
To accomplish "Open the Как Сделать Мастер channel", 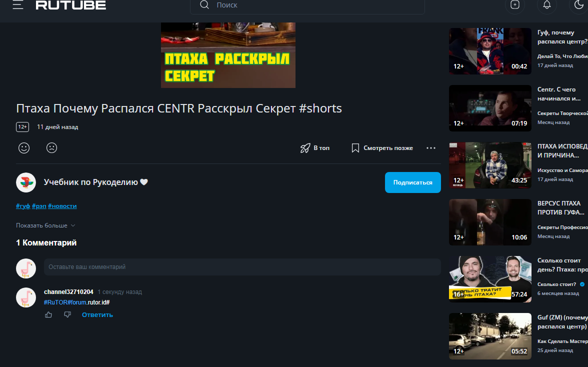I will point(562,341).
